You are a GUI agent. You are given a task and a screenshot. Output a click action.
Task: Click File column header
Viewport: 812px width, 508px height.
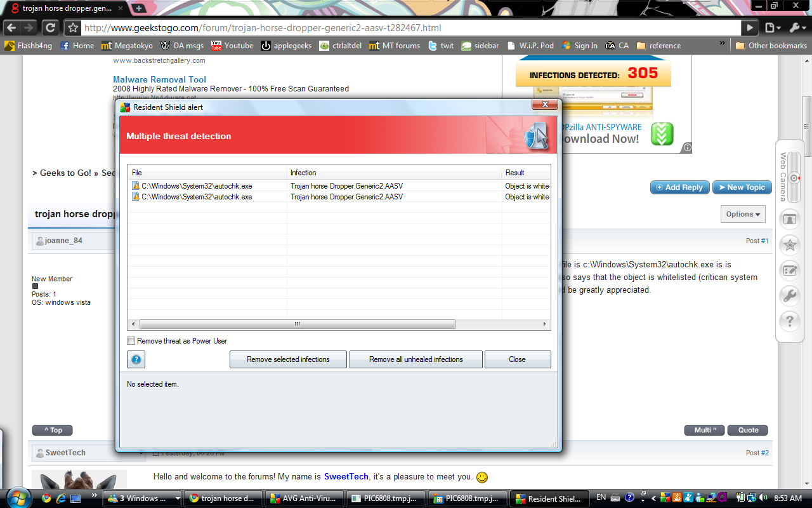pos(207,173)
